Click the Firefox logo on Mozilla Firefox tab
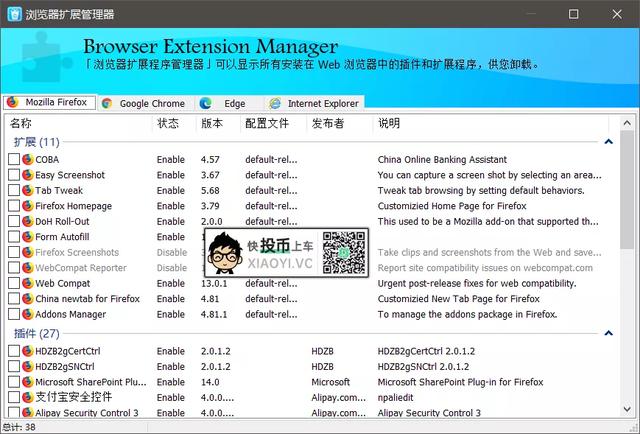Image resolution: width=640 pixels, height=434 pixels. click(x=13, y=102)
